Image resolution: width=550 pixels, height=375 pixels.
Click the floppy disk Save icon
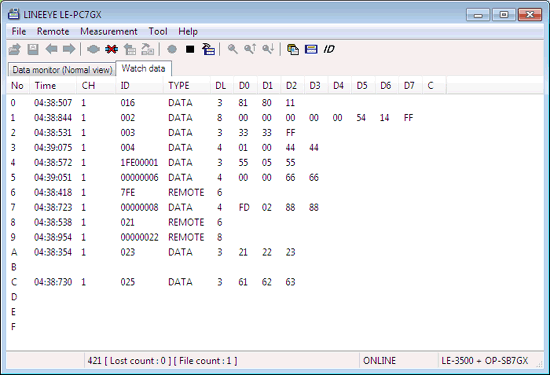[33, 49]
